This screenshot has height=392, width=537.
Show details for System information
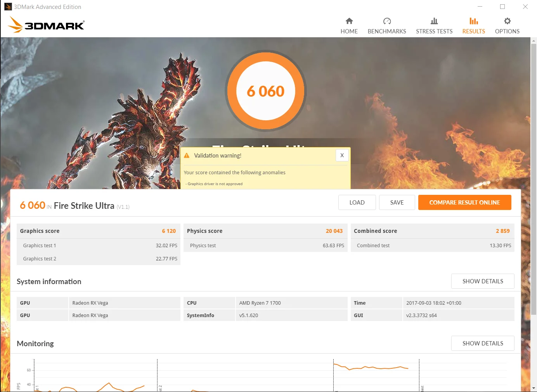(483, 281)
